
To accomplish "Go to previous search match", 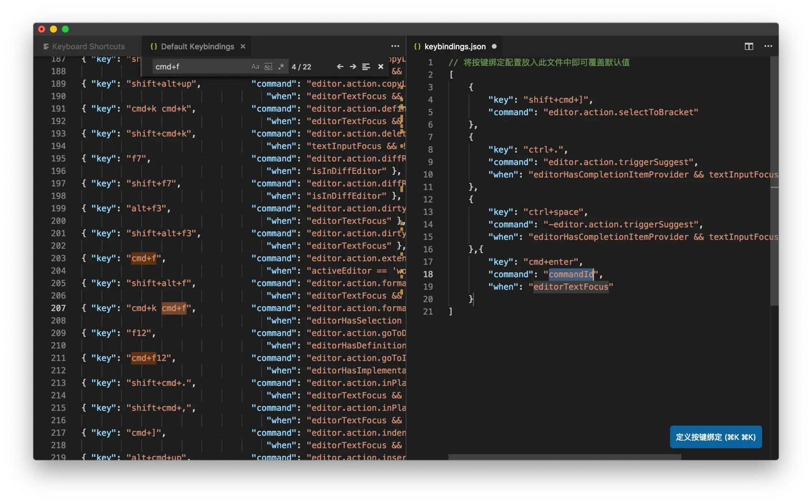I will 340,67.
